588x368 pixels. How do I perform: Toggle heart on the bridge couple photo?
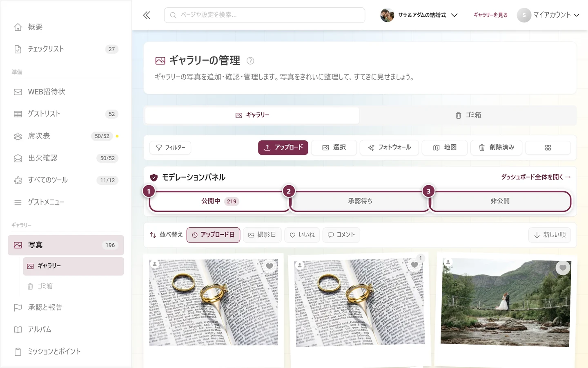pyautogui.click(x=563, y=268)
